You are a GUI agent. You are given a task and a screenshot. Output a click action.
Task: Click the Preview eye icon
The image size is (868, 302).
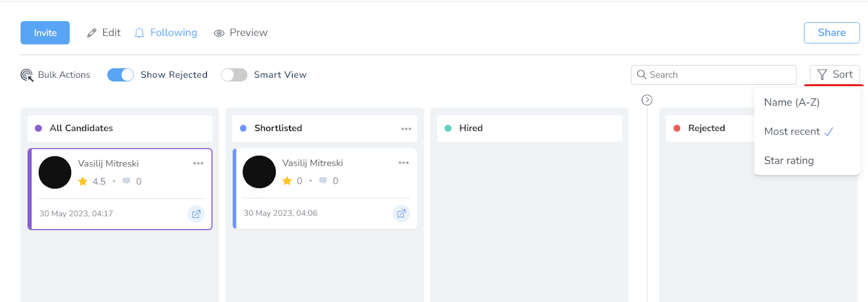219,33
